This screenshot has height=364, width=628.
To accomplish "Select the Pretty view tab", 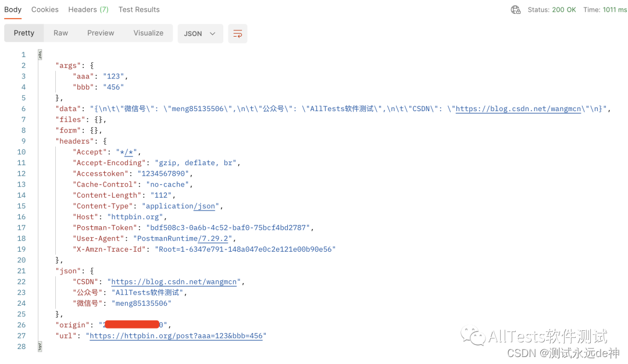I will coord(23,33).
